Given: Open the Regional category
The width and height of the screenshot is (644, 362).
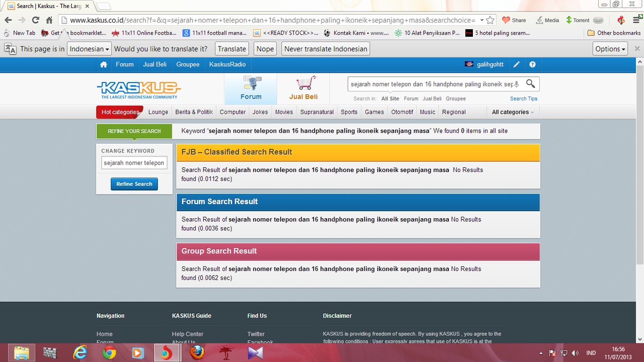Looking at the screenshot, I should point(454,112).
